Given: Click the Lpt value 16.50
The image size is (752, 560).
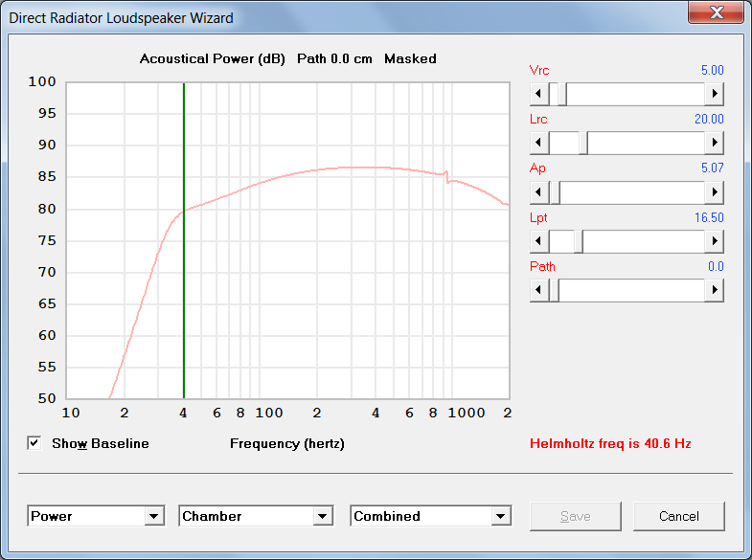Looking at the screenshot, I should 709,217.
